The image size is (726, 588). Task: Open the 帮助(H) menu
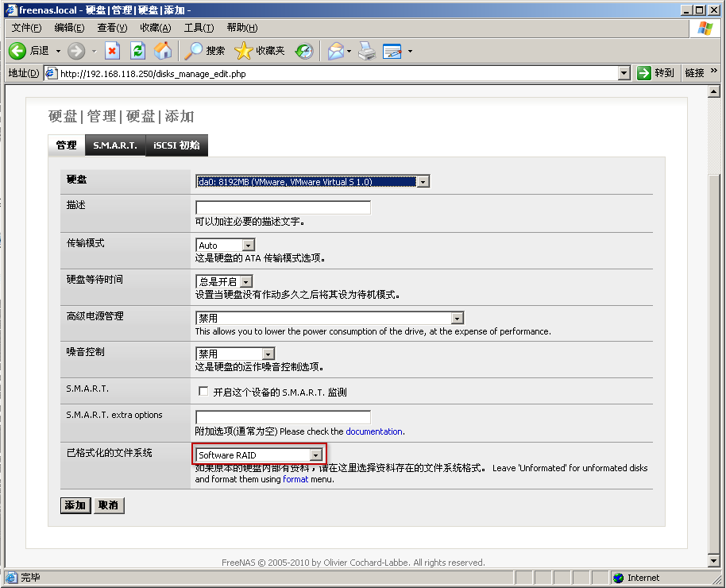click(242, 28)
